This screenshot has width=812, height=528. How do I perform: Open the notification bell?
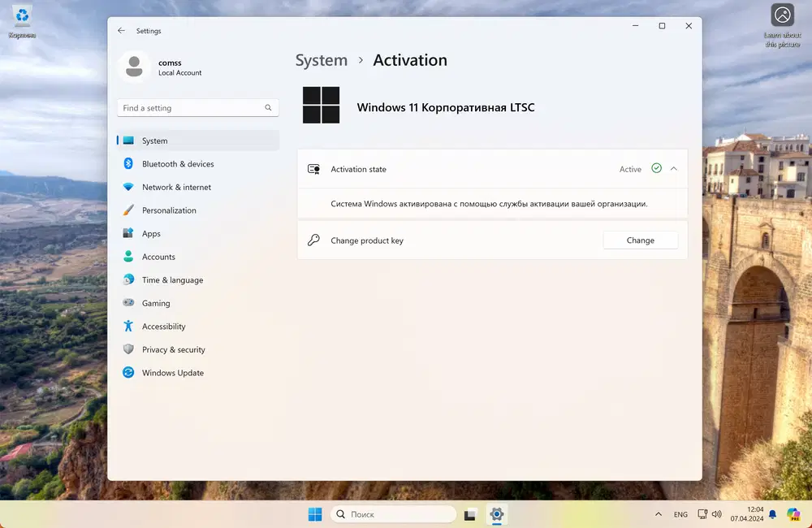(x=772, y=514)
